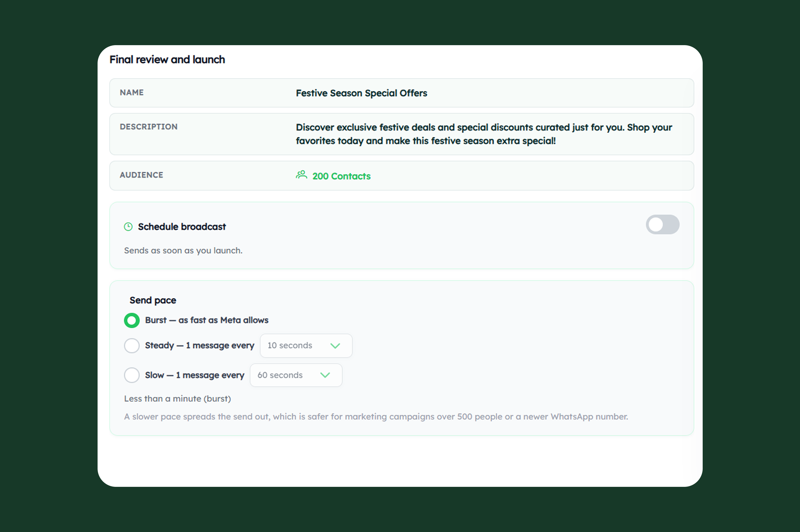Click the campaign name Festive Season Special Offers
The height and width of the screenshot is (532, 800).
click(361, 93)
